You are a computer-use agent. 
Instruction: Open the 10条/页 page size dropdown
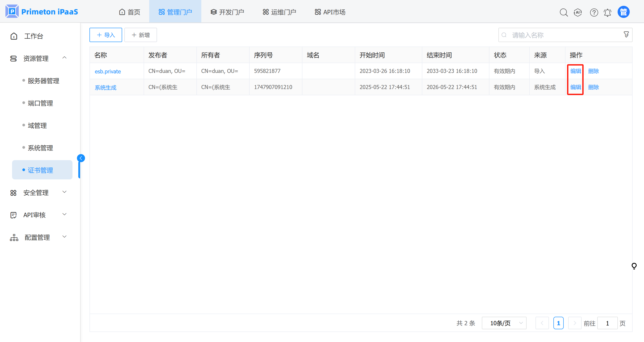tap(504, 323)
